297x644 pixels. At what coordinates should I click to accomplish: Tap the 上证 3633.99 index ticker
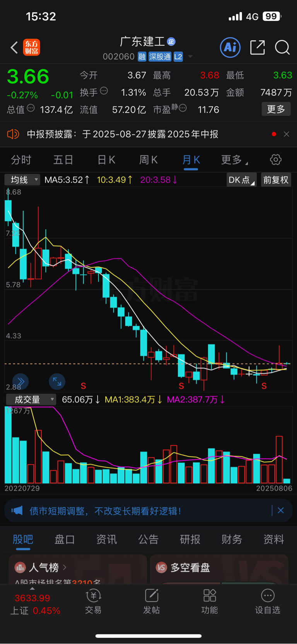point(35,604)
